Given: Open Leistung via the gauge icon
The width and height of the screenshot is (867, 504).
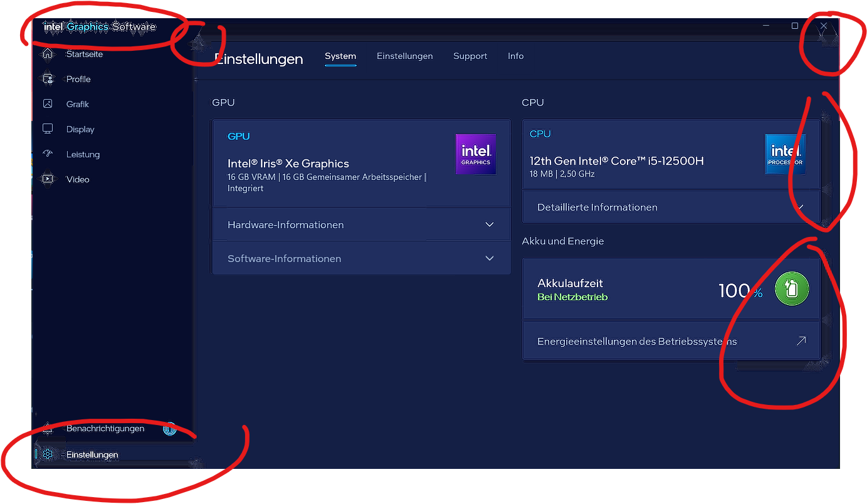Looking at the screenshot, I should point(48,154).
